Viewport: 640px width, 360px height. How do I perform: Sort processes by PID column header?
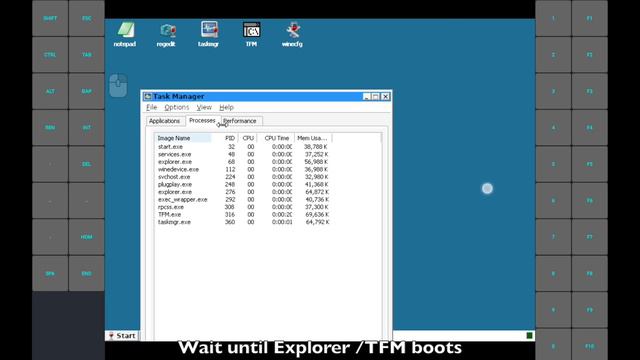point(226,138)
